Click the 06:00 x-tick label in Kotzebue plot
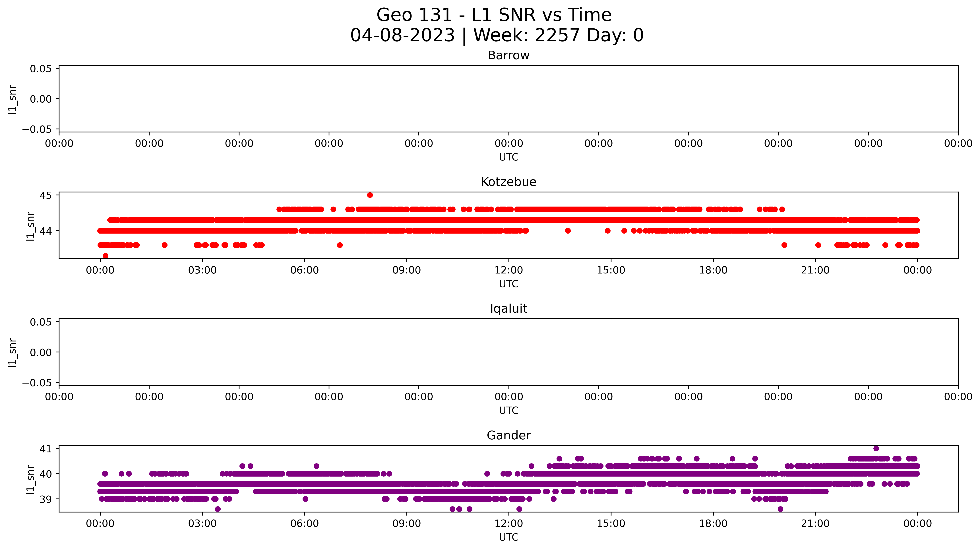The width and height of the screenshot is (980, 550). tap(304, 270)
